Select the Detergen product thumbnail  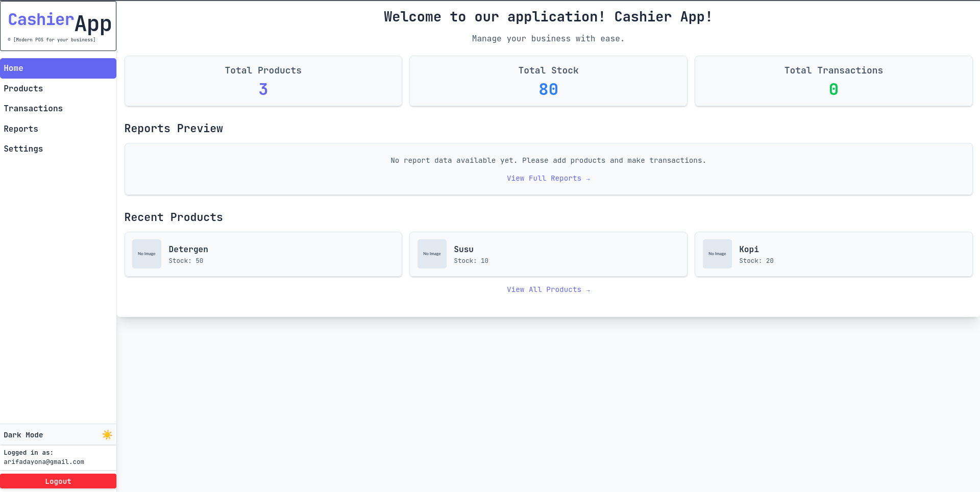(x=146, y=254)
